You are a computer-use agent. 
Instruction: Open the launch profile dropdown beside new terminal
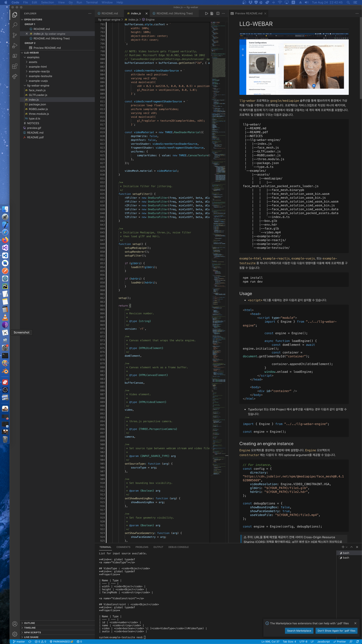[346, 547]
